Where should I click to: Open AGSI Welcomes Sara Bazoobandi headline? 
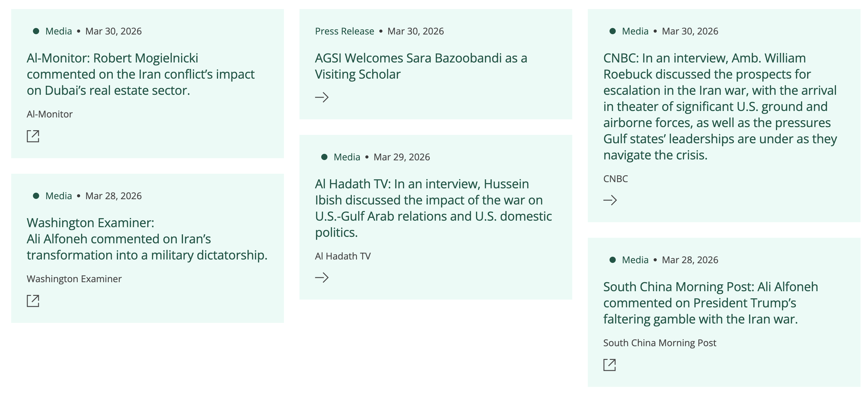421,66
